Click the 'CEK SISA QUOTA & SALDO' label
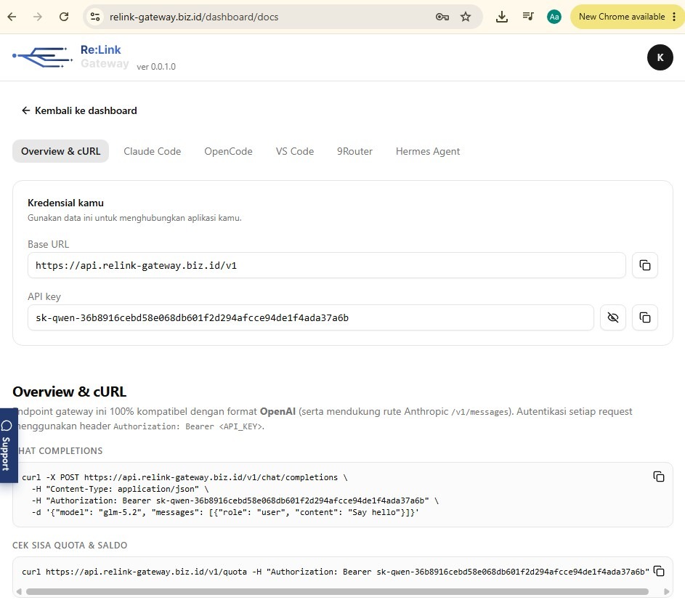The height and width of the screenshot is (616, 685). [x=70, y=546]
